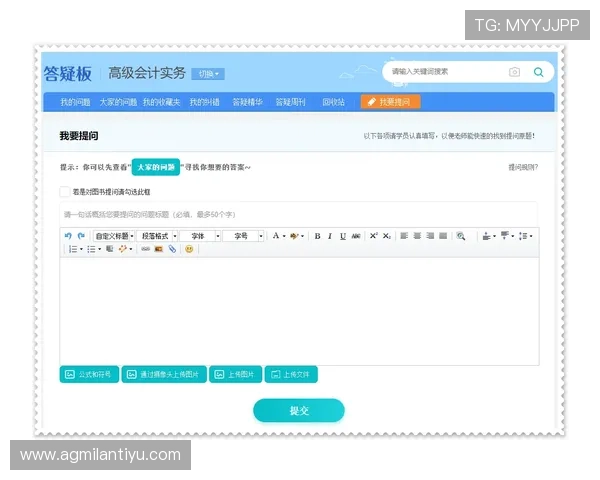Screen dimensions: 600x480
Task: Open the 答疑周刊 tab
Action: point(290,102)
